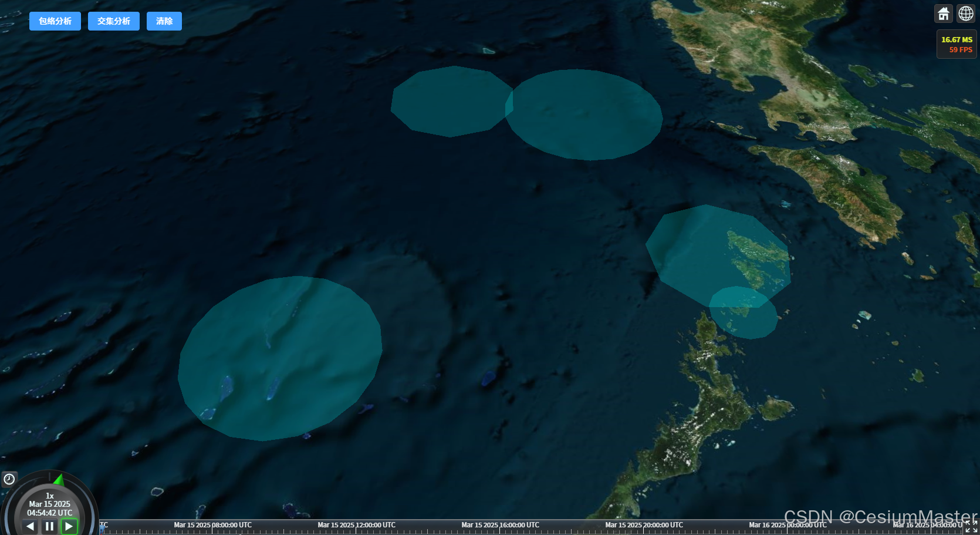
Task: Click the 16.67 MS frame time readout
Action: point(957,40)
